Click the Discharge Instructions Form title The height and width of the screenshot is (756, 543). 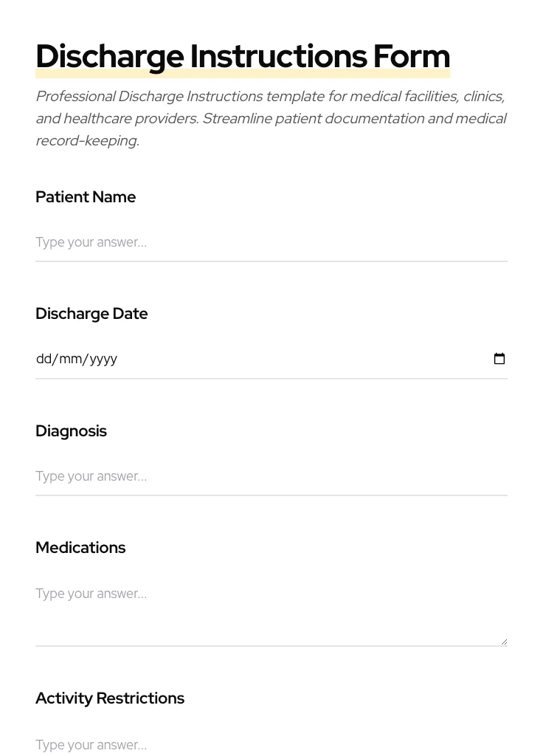(x=243, y=55)
